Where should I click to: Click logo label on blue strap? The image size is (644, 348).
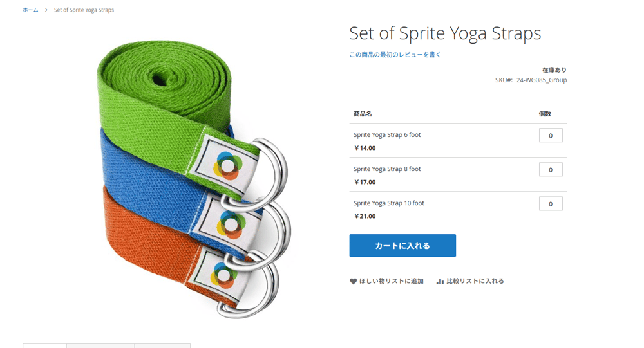click(230, 224)
